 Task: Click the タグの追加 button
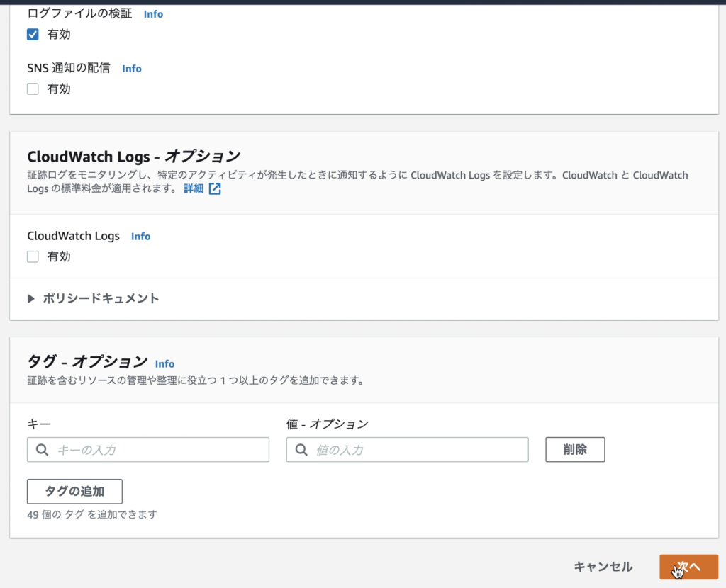74,492
